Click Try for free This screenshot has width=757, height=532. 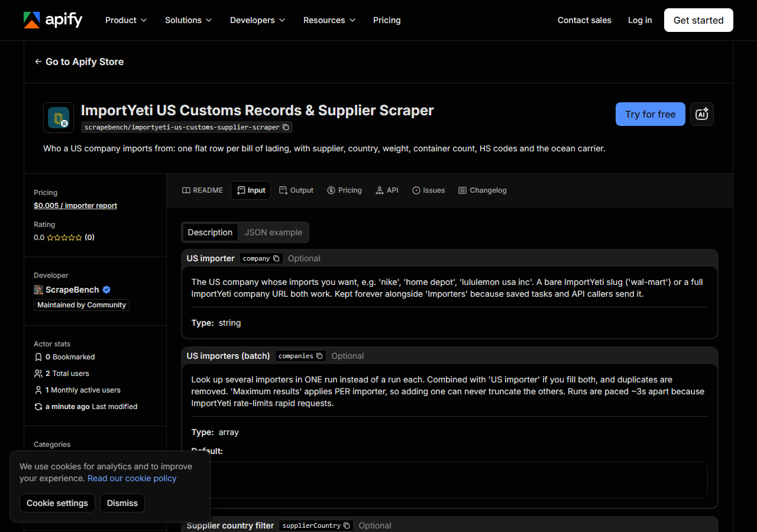click(x=651, y=114)
